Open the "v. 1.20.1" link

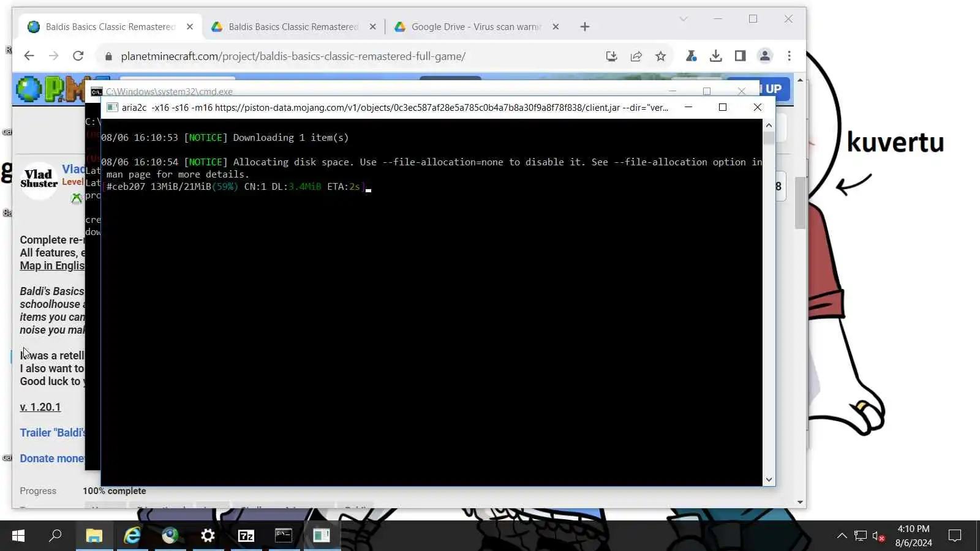point(40,407)
